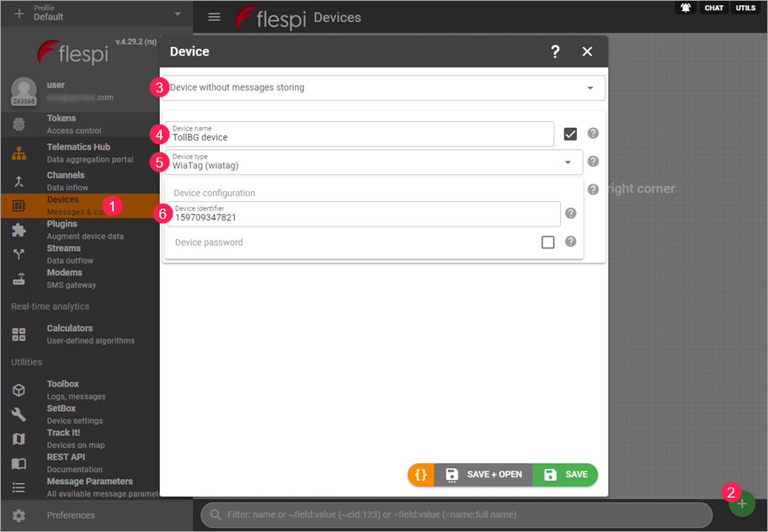Click the devices filter search field
Viewport: 768px width, 532px height.
tap(456, 515)
